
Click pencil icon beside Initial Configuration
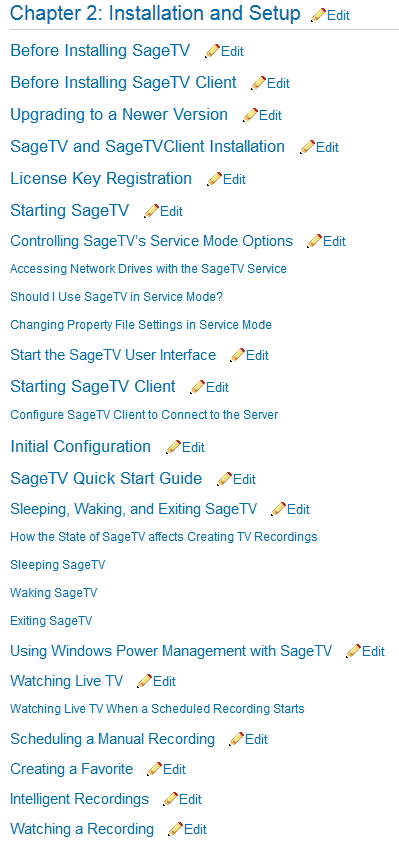(174, 447)
